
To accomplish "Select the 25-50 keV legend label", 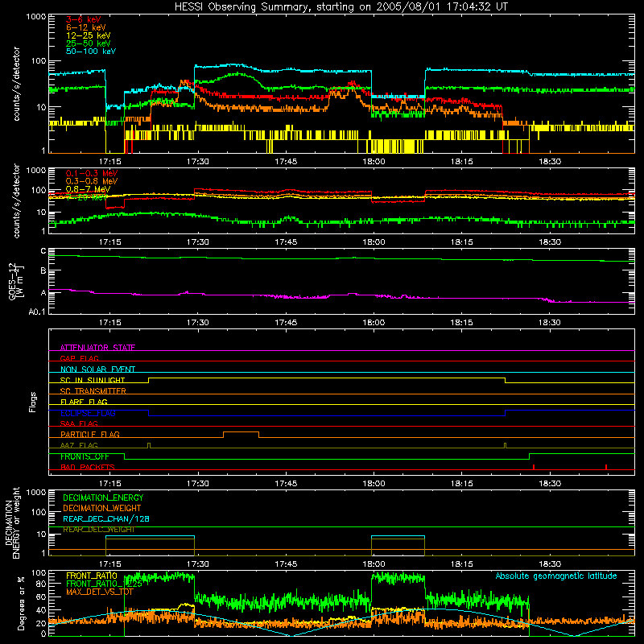I will pyautogui.click(x=88, y=43).
